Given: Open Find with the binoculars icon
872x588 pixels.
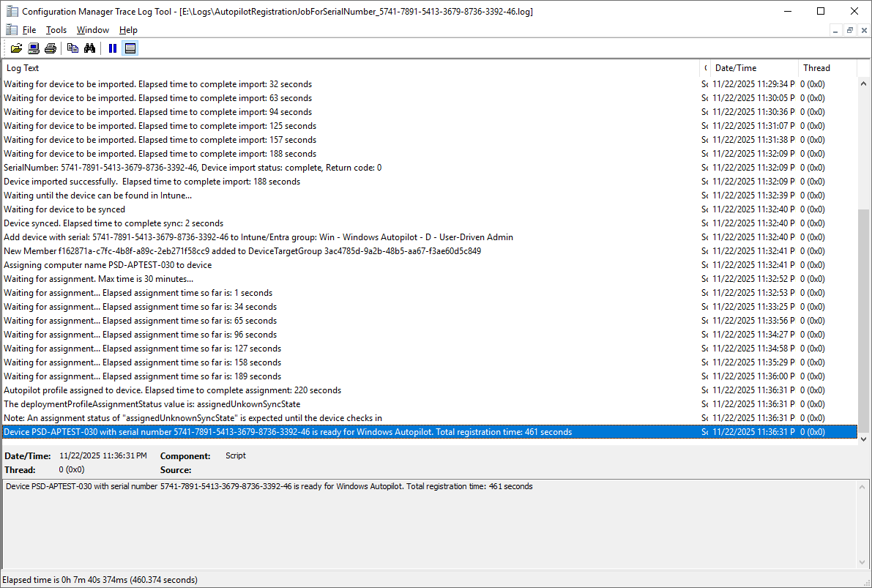Looking at the screenshot, I should [89, 48].
